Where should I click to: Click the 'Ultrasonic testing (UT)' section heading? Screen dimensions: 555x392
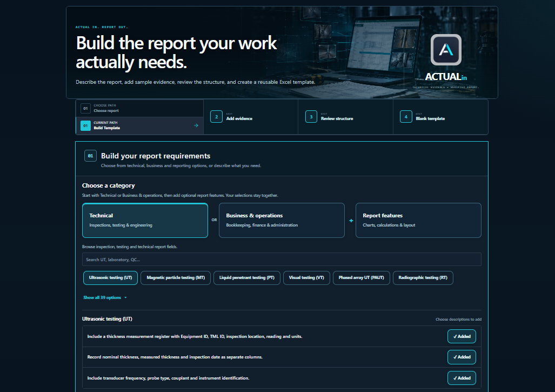tap(107, 319)
